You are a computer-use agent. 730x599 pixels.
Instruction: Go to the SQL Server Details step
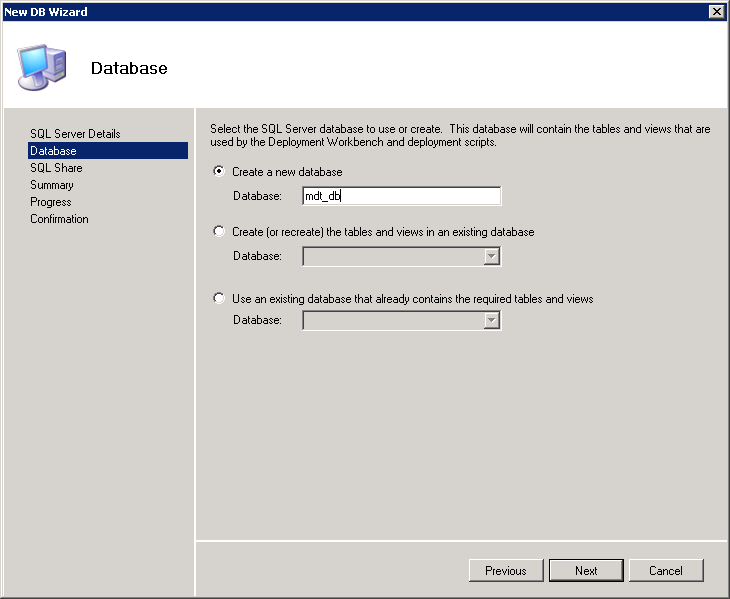(75, 134)
